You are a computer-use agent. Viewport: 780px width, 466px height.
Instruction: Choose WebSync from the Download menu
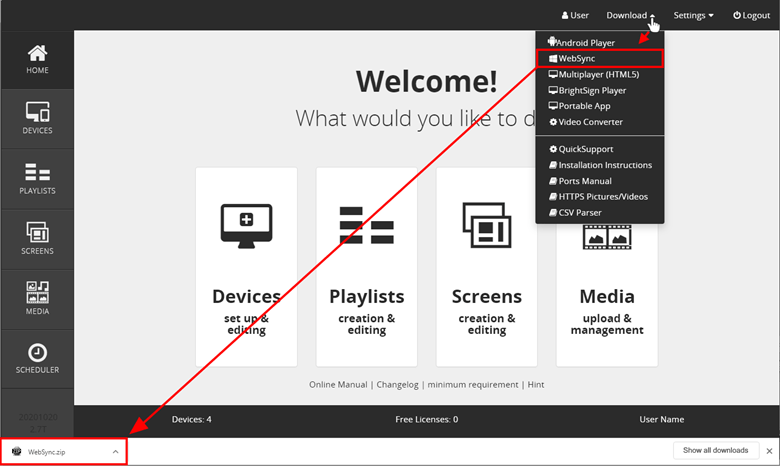(576, 59)
